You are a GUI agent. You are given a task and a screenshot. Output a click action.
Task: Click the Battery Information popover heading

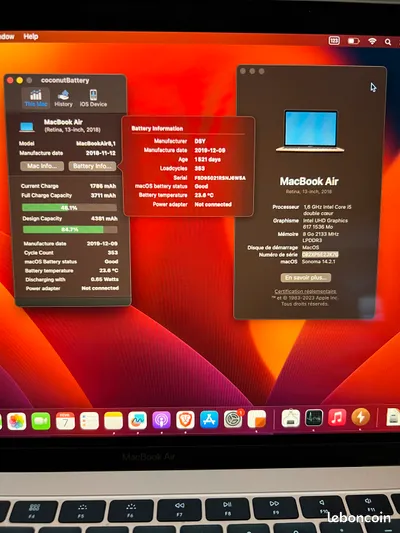[157, 128]
